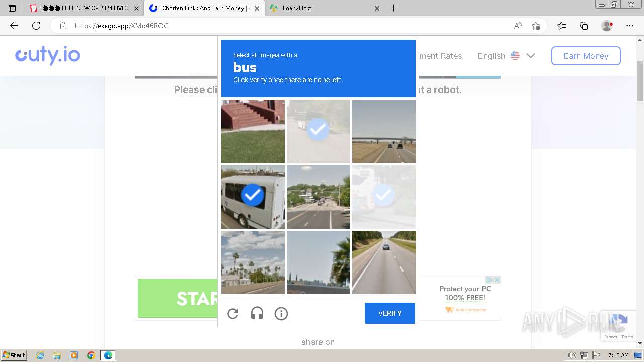Open the browser profile menu

pos(607,26)
